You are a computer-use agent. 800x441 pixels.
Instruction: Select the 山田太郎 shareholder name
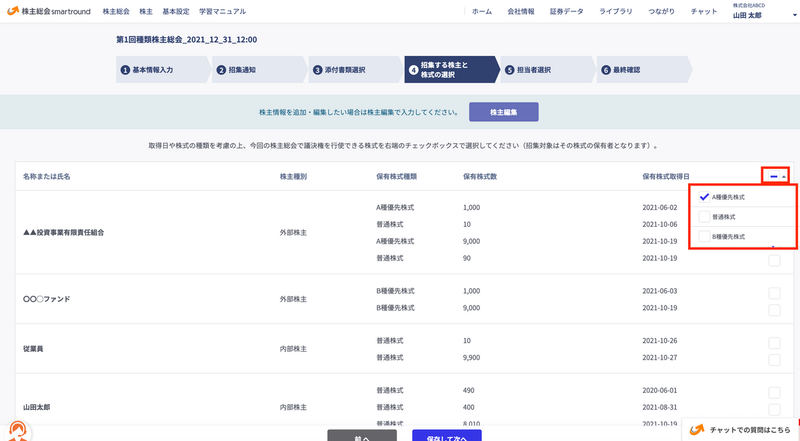(x=37, y=407)
